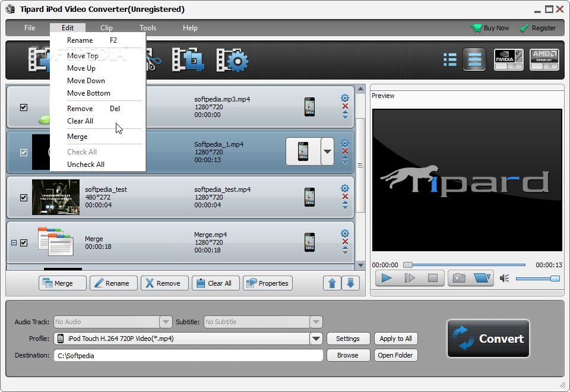Click move up arrow button below list
Screen dimensions: 570x392
[x=332, y=283]
